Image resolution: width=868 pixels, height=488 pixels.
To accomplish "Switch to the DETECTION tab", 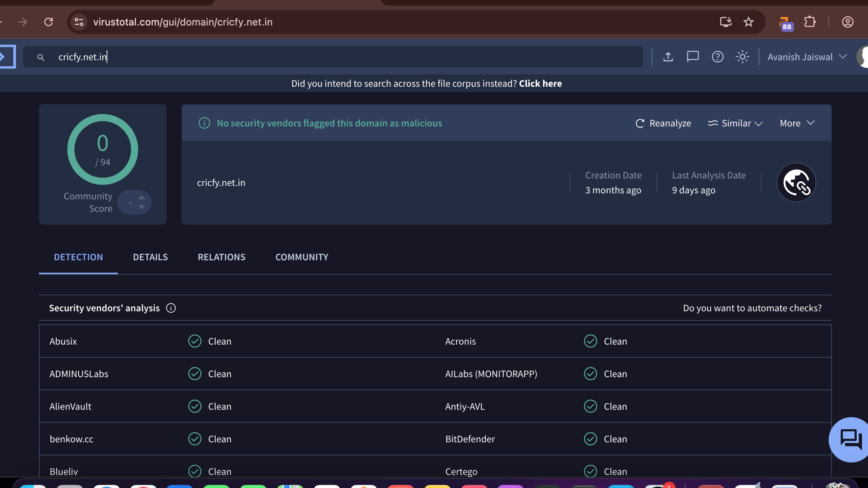I will coord(78,257).
